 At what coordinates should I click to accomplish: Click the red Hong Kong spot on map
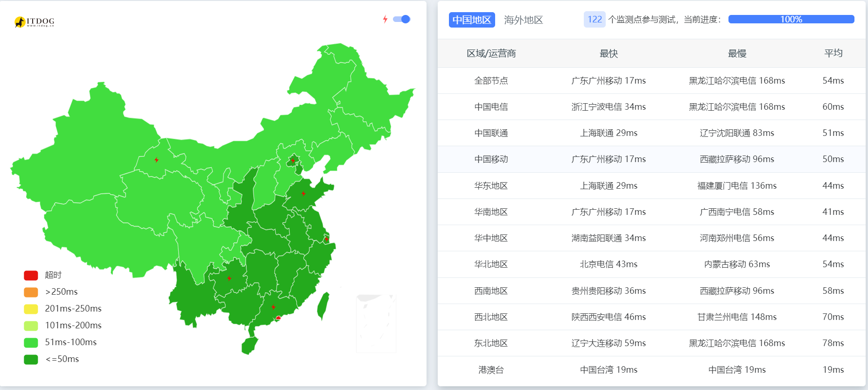278,318
